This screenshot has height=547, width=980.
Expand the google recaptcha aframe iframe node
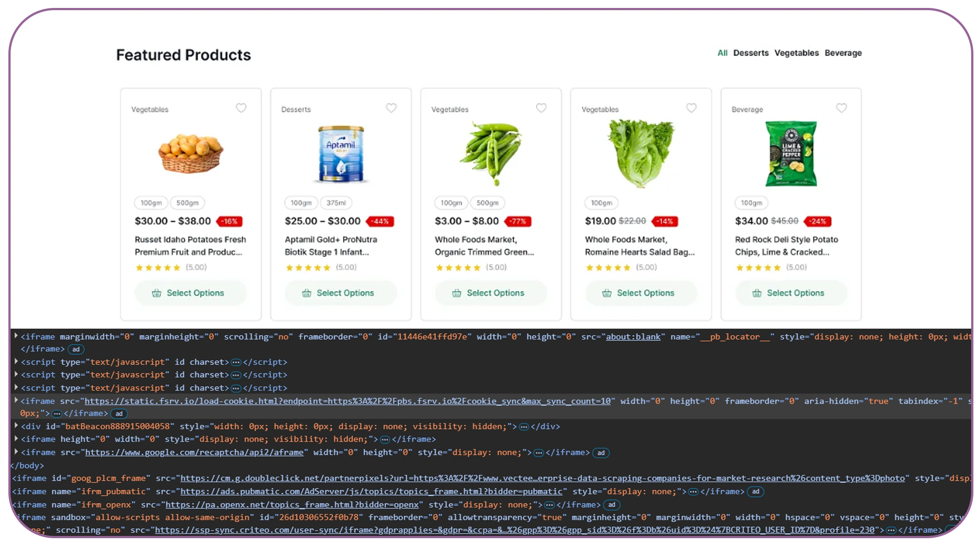(16, 452)
